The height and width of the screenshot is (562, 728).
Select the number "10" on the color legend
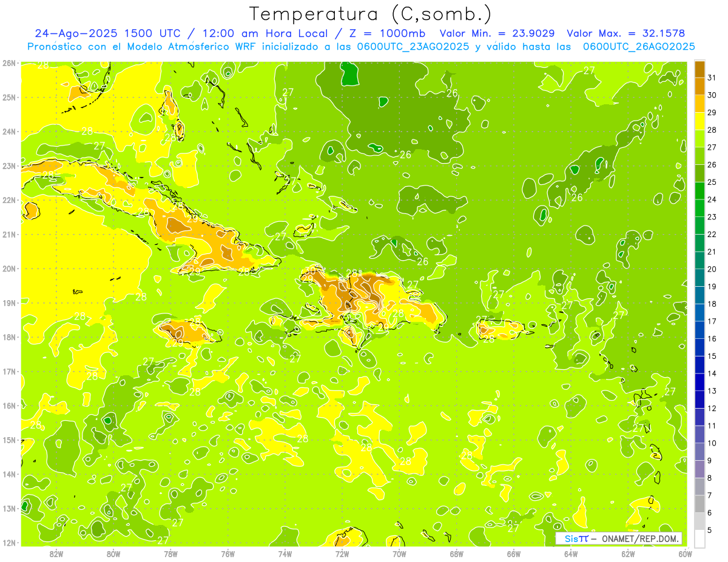tap(712, 443)
